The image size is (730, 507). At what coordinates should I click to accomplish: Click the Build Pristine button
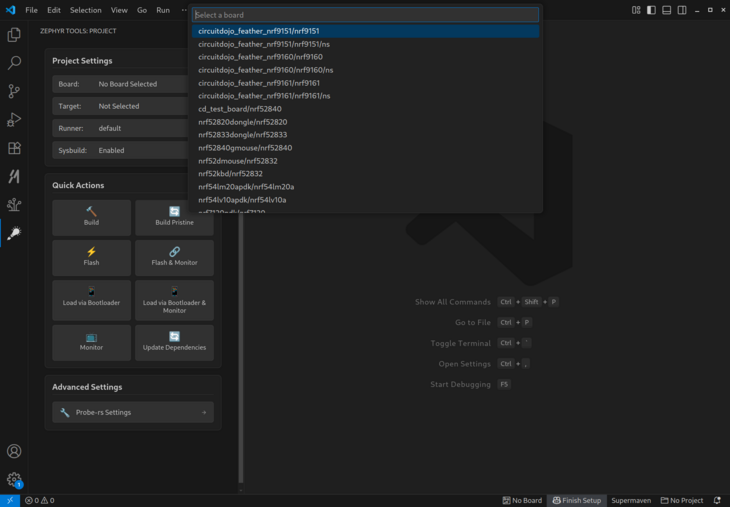coord(174,217)
